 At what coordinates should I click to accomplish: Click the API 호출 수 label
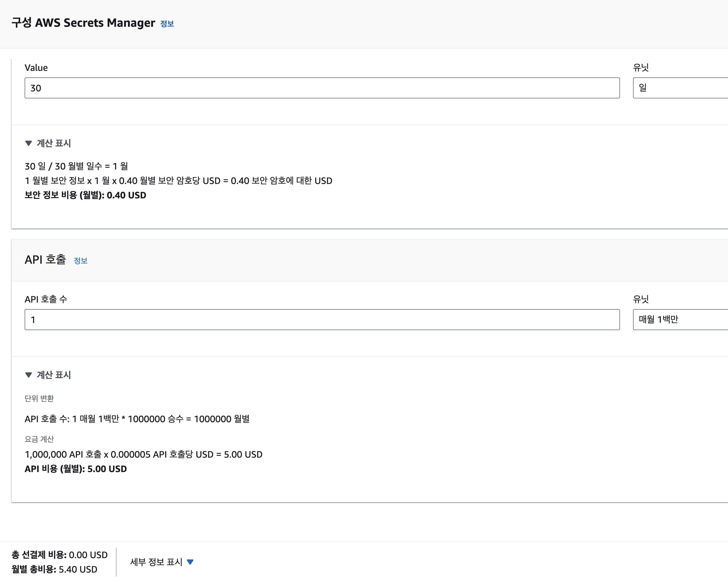pyautogui.click(x=46, y=299)
